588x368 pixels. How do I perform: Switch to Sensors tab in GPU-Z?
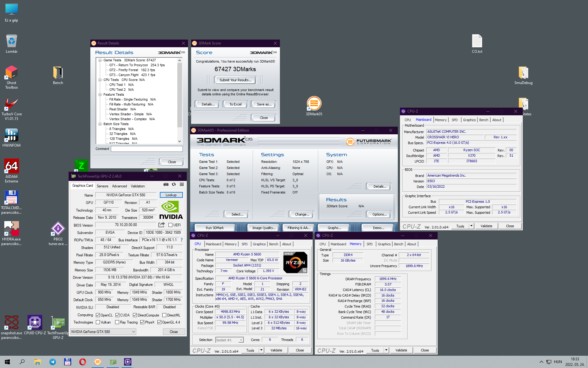[x=102, y=186]
